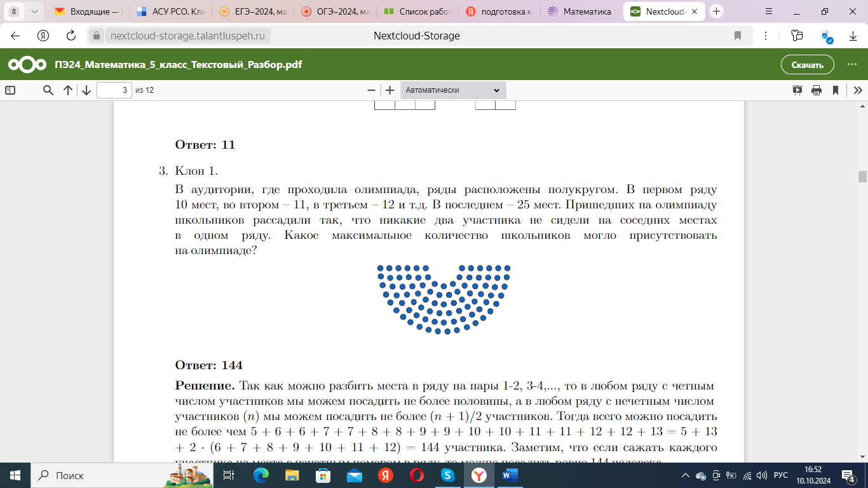Open Yandex Browser hamburger menu
This screenshot has height=488, width=868.
pos(769,11)
